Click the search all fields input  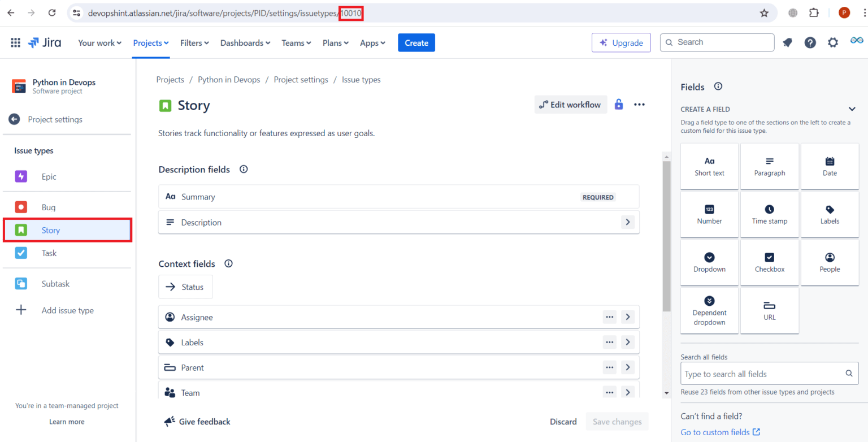click(763, 374)
